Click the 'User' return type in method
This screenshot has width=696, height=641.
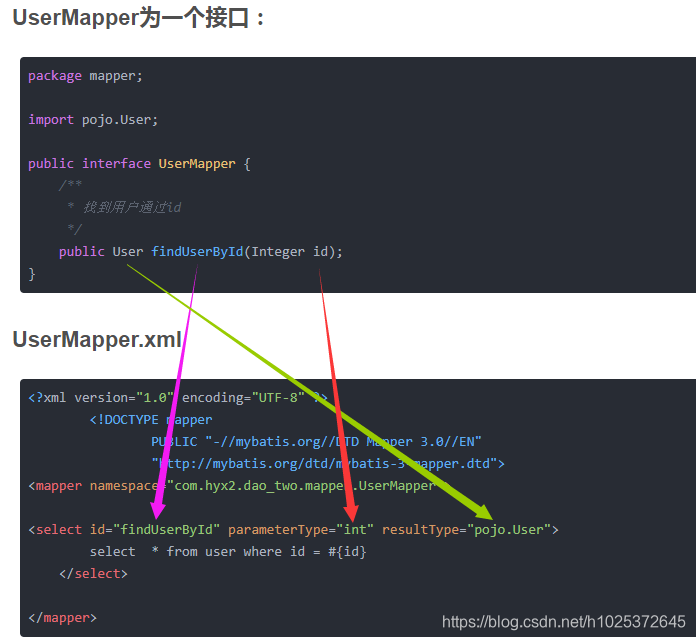127,252
